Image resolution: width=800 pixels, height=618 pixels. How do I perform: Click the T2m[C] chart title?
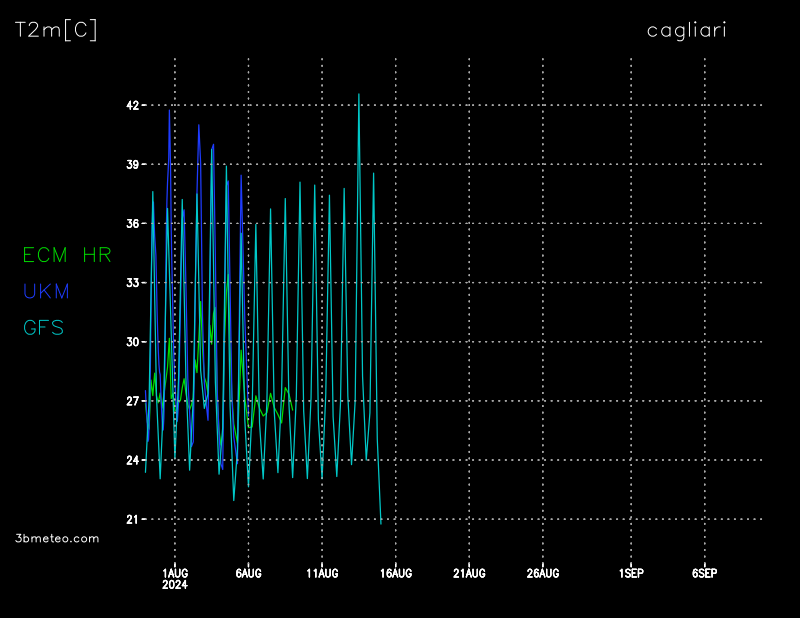56,30
